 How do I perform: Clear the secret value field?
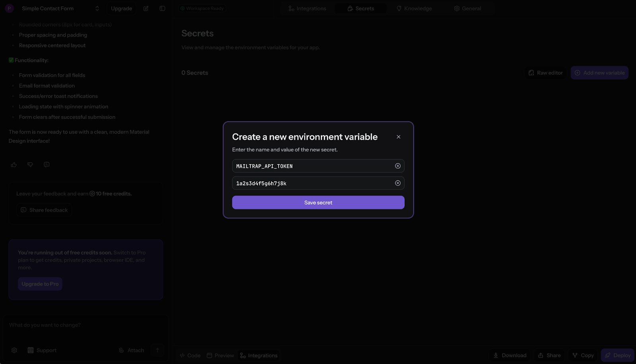[x=397, y=183]
